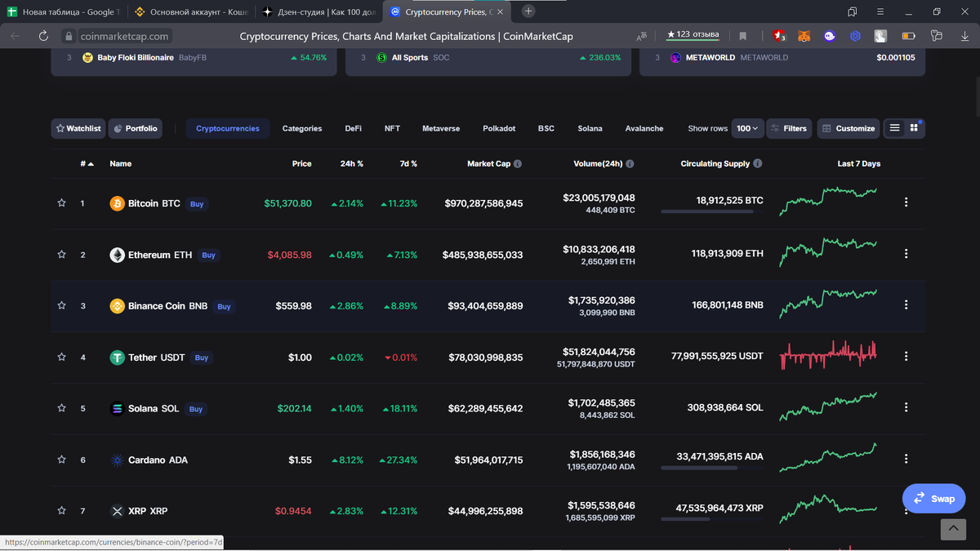980x551 pixels.
Task: Open Phantom ghost wallet extension
Action: tap(831, 36)
